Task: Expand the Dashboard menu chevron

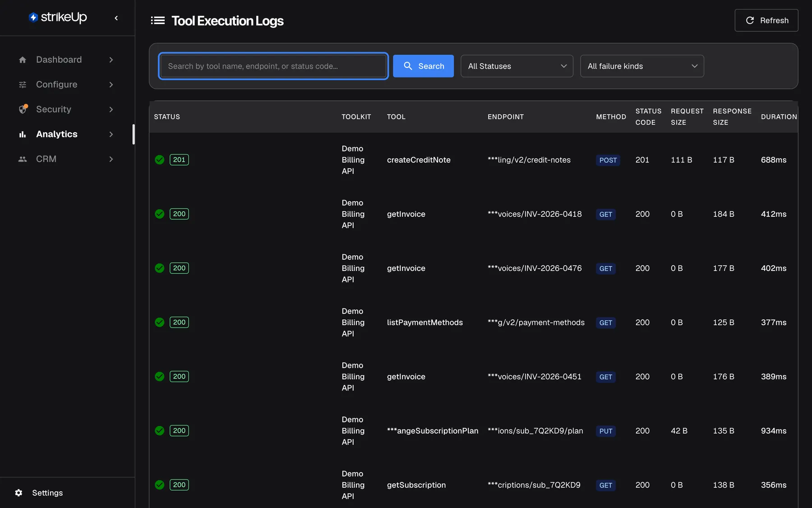Action: point(111,60)
